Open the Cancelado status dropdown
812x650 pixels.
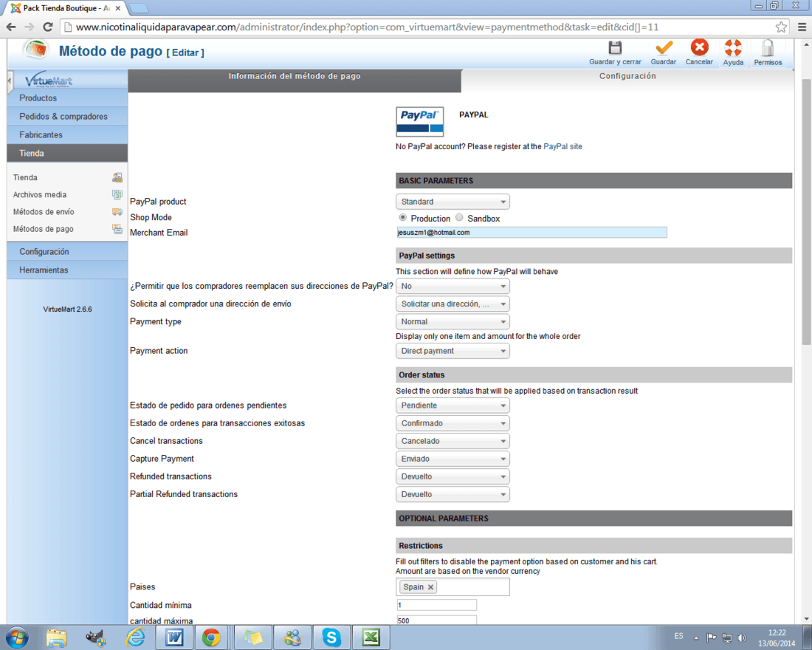pyautogui.click(x=452, y=440)
